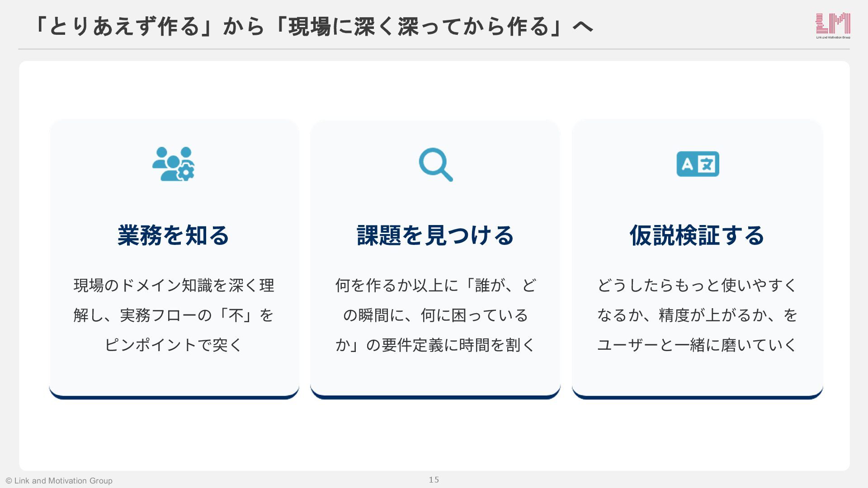The image size is (868, 488).
Task: Click the navy bottom border of the first card
Action: pos(174,398)
